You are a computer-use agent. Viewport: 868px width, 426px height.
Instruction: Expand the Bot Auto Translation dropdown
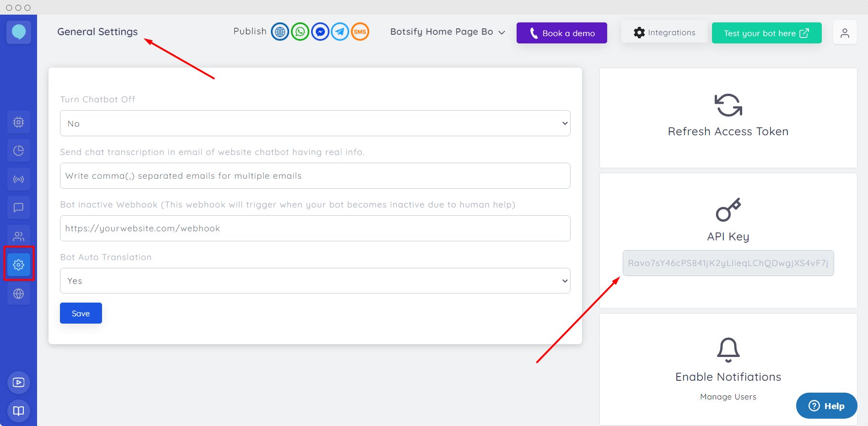[x=315, y=281]
